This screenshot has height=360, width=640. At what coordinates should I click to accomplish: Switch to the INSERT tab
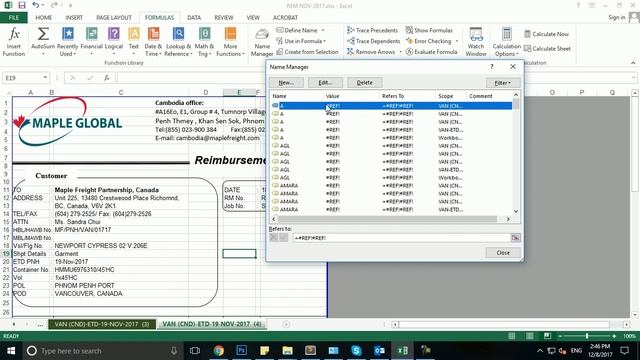(74, 18)
